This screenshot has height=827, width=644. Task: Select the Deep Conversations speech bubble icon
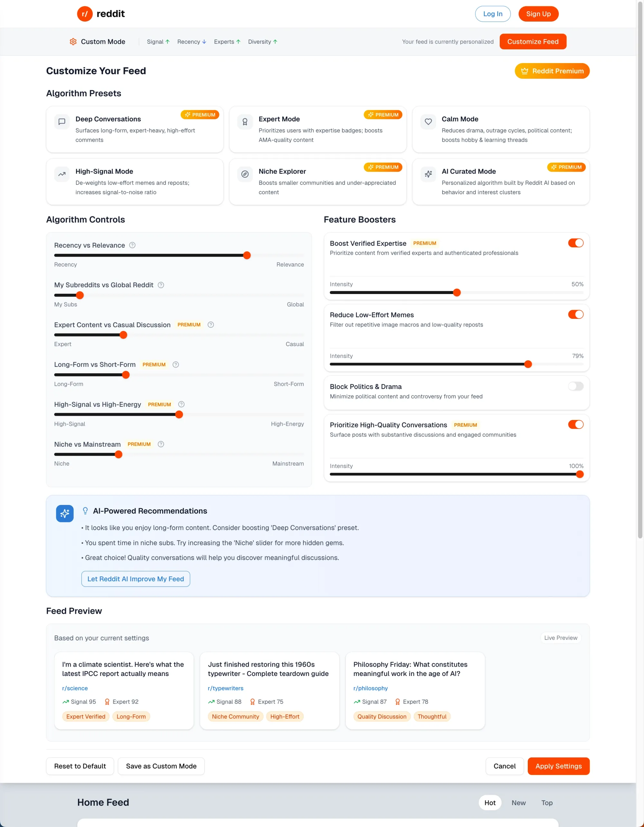pyautogui.click(x=62, y=121)
